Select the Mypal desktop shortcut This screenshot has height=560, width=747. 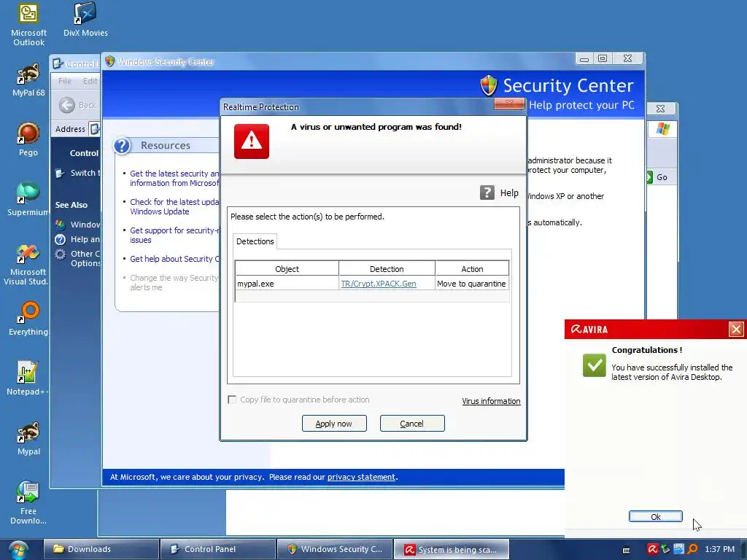pos(28,438)
